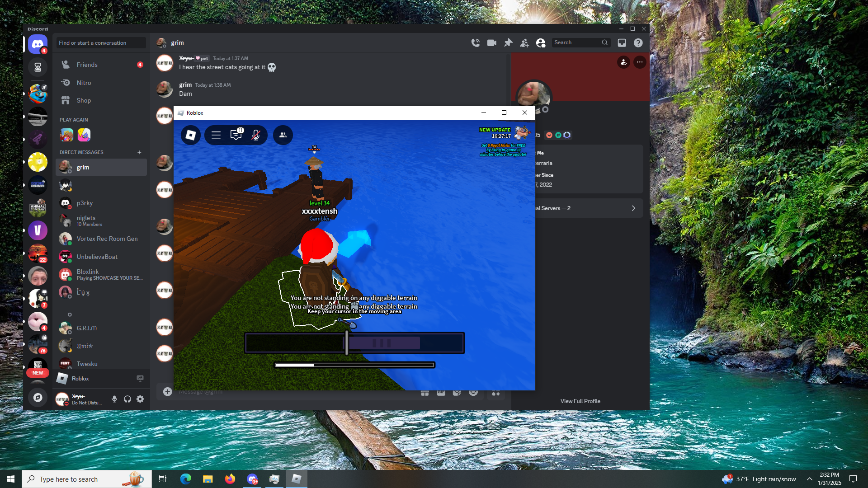Select the grim direct message
The height and width of the screenshot is (488, 868).
tap(101, 167)
